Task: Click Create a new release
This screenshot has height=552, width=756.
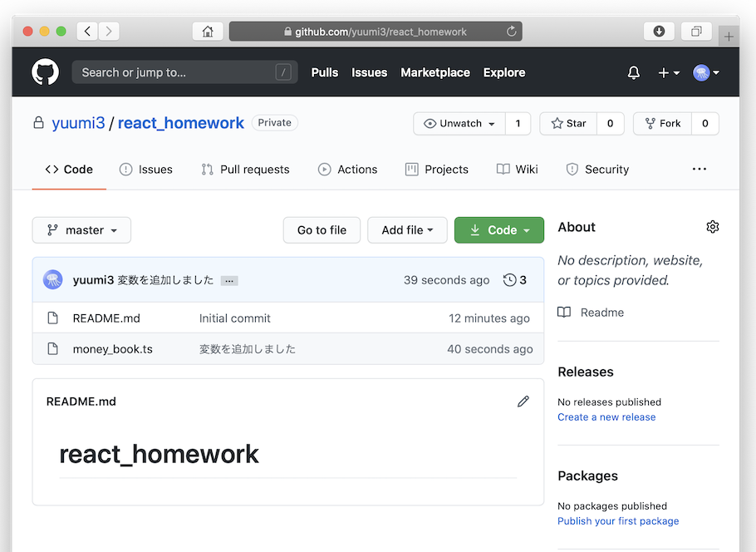Action: (606, 416)
